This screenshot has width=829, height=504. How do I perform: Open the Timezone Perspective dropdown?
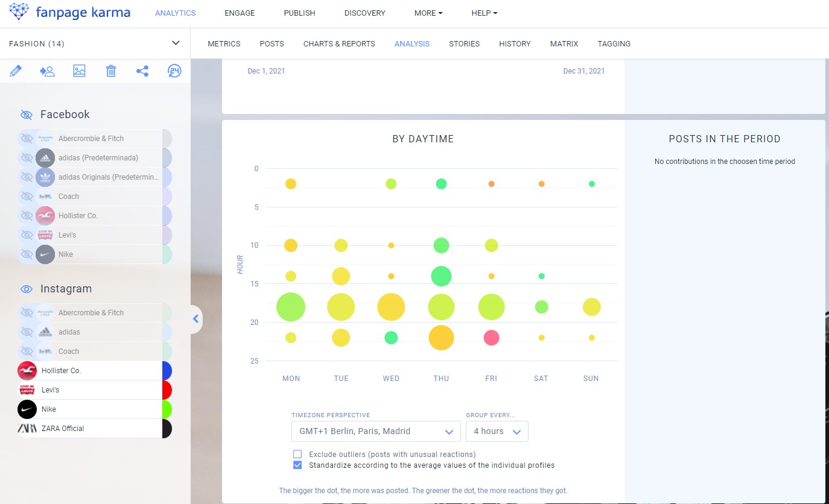pyautogui.click(x=376, y=431)
